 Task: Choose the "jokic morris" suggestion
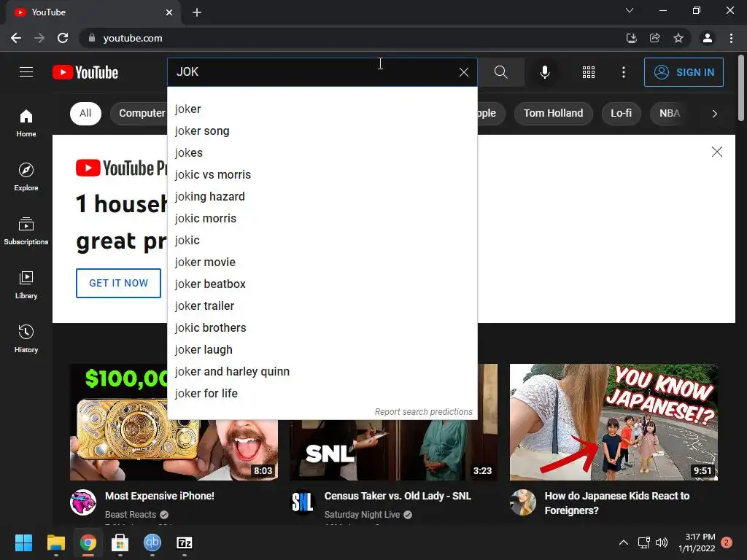tap(322, 219)
